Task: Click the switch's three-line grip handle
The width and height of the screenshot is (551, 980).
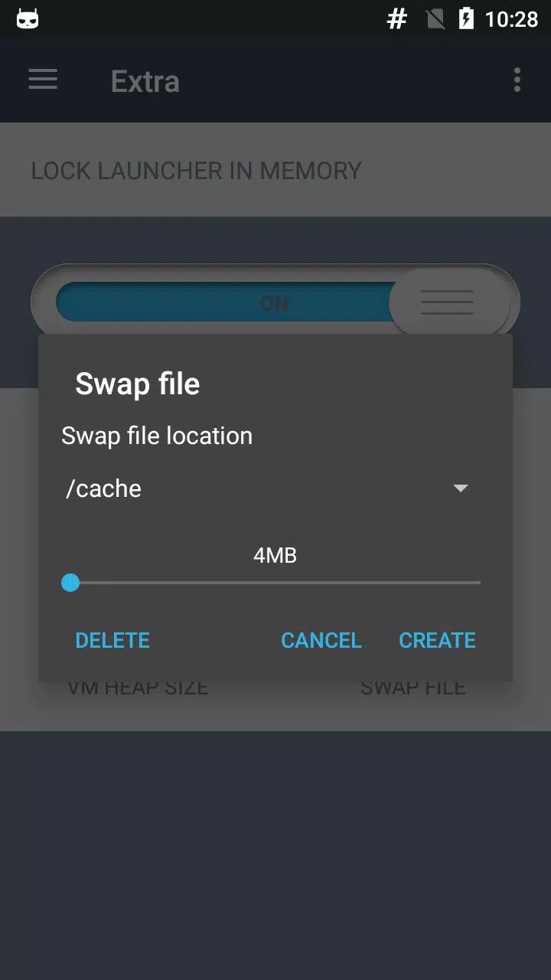Action: coord(448,302)
